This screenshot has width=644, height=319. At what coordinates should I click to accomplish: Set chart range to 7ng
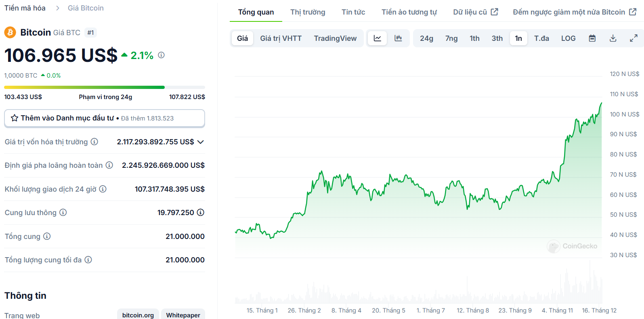451,38
